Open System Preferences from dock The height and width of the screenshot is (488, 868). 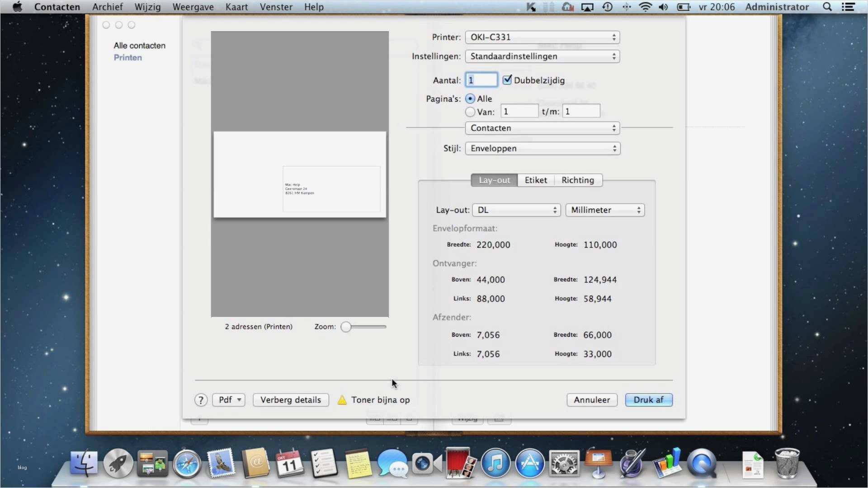click(564, 464)
